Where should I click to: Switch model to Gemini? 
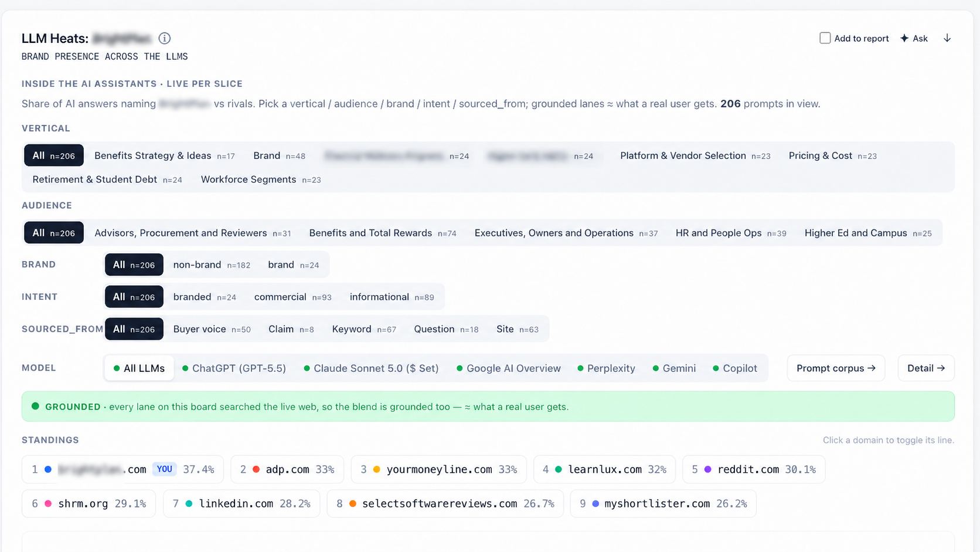point(674,368)
